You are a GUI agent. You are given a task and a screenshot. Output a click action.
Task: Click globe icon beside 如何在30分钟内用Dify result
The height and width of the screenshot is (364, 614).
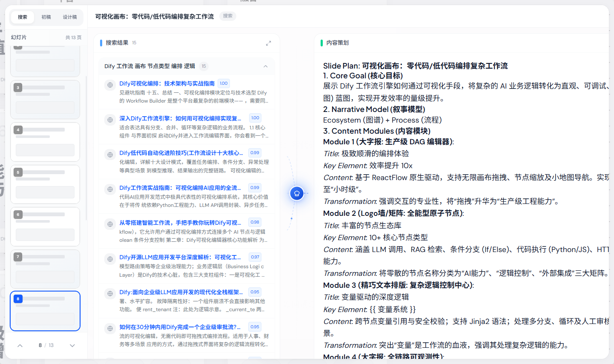click(x=110, y=328)
